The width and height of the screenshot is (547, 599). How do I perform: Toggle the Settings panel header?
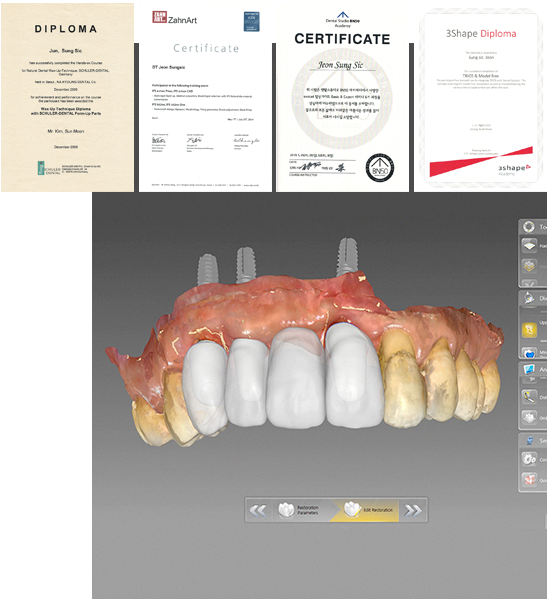click(533, 440)
